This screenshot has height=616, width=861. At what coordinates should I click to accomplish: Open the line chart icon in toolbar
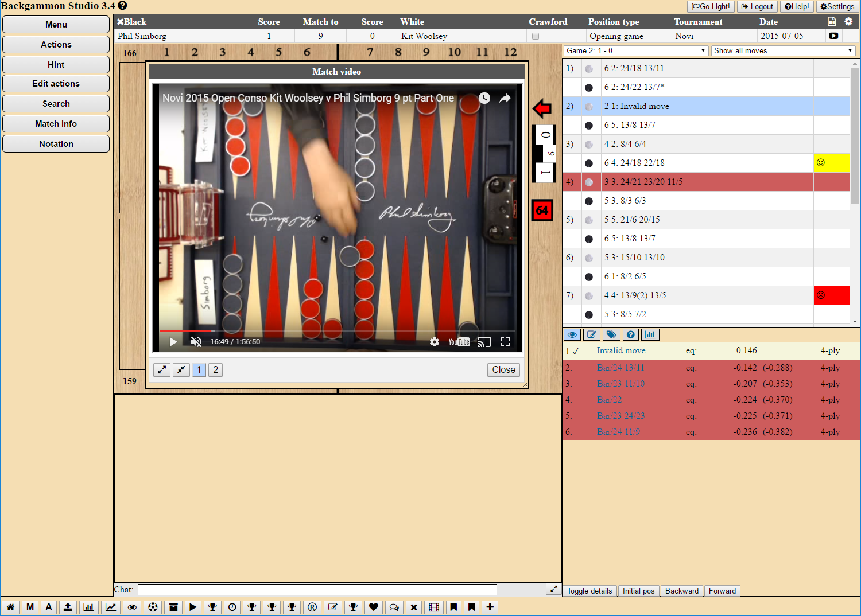tap(111, 607)
